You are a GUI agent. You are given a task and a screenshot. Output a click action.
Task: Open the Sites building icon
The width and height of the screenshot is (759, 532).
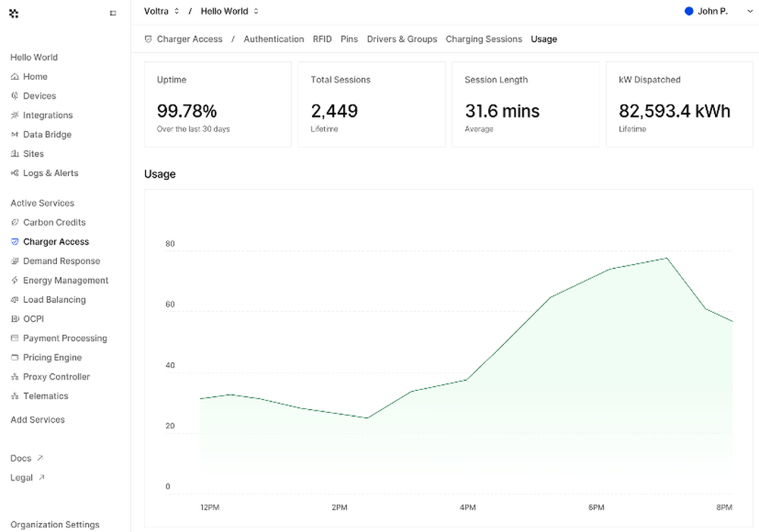click(15, 153)
